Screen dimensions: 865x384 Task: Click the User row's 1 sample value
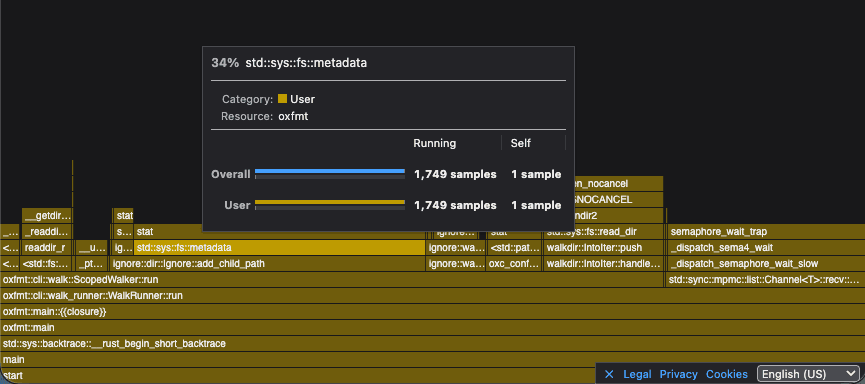click(536, 205)
